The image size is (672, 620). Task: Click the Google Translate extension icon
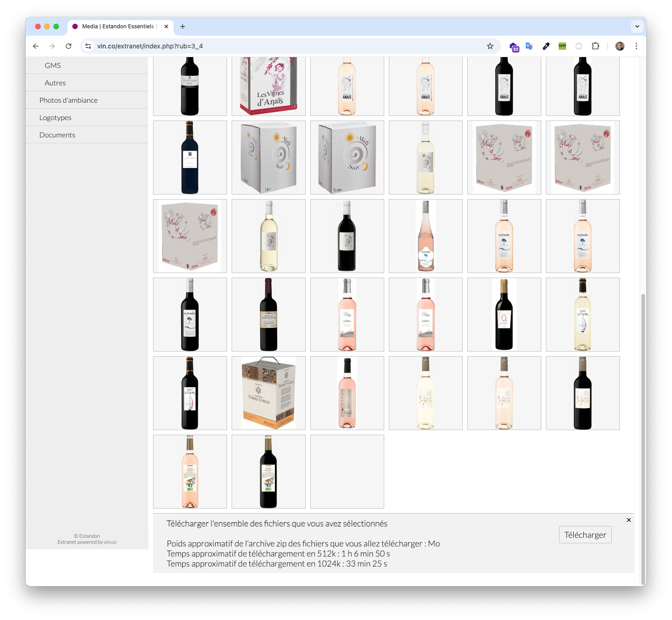click(x=529, y=46)
